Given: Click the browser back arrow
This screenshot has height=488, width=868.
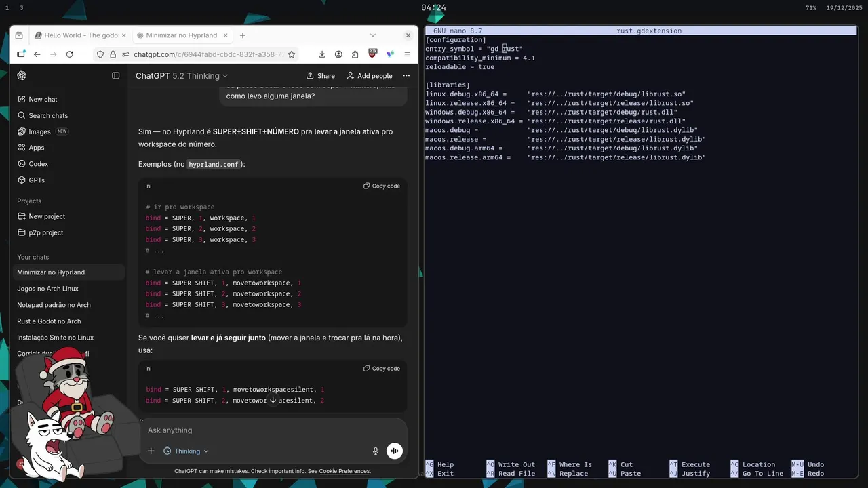Looking at the screenshot, I should click(37, 54).
